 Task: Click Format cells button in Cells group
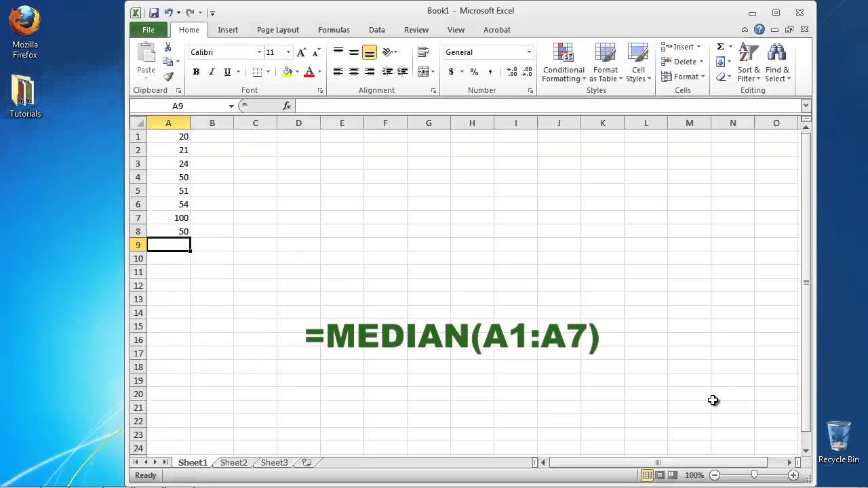(682, 77)
